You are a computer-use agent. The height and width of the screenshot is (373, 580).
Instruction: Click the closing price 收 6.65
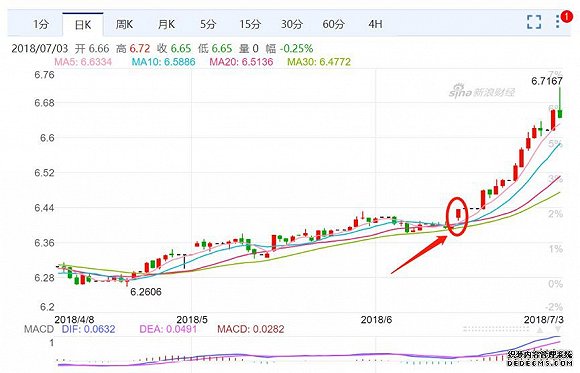coord(174,48)
